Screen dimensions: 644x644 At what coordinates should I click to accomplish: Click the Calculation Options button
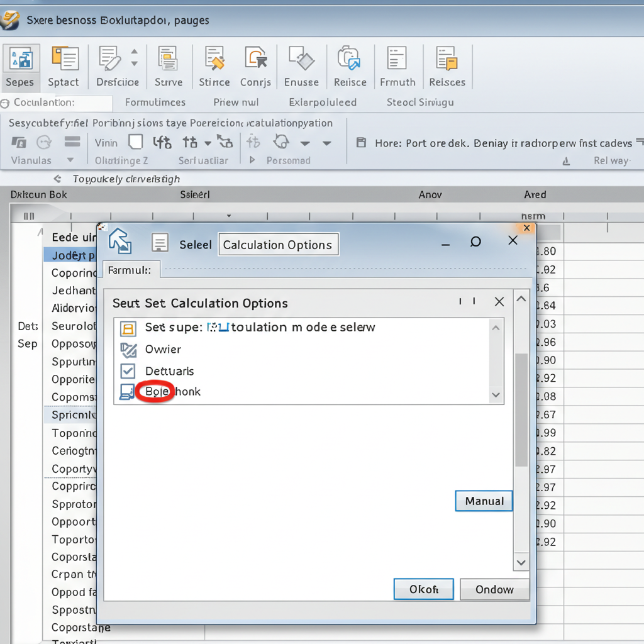(x=279, y=245)
